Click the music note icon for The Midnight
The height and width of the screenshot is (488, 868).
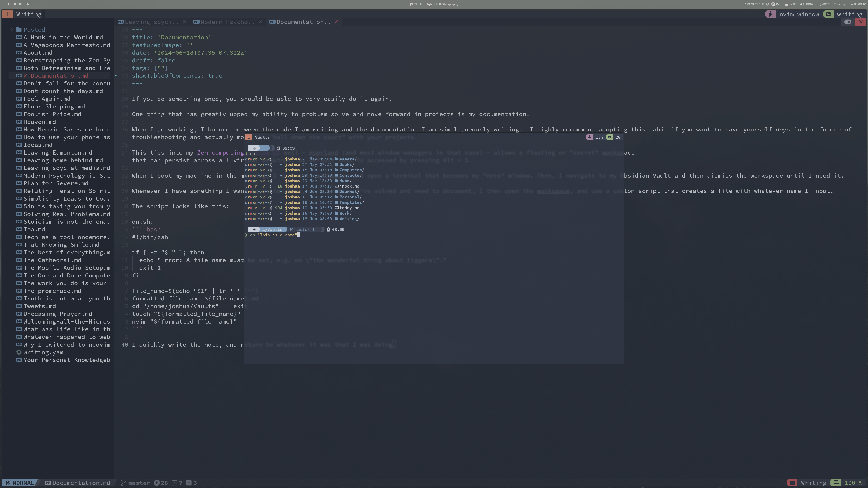(x=411, y=4)
